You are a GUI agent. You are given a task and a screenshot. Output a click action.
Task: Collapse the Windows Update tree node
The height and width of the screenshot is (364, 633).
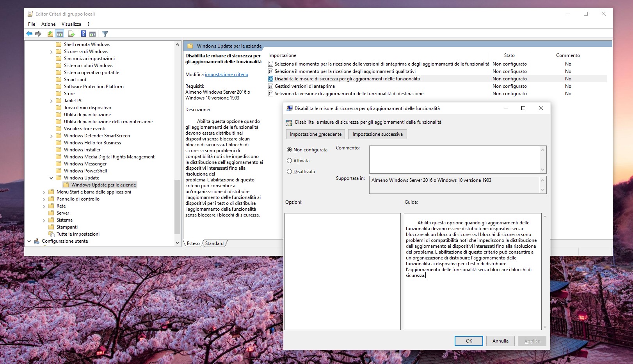52,178
